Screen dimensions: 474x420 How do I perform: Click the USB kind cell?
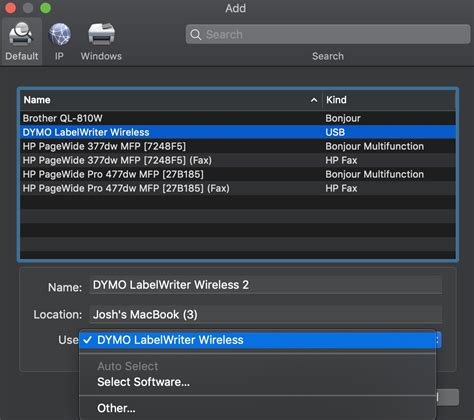[335, 132]
